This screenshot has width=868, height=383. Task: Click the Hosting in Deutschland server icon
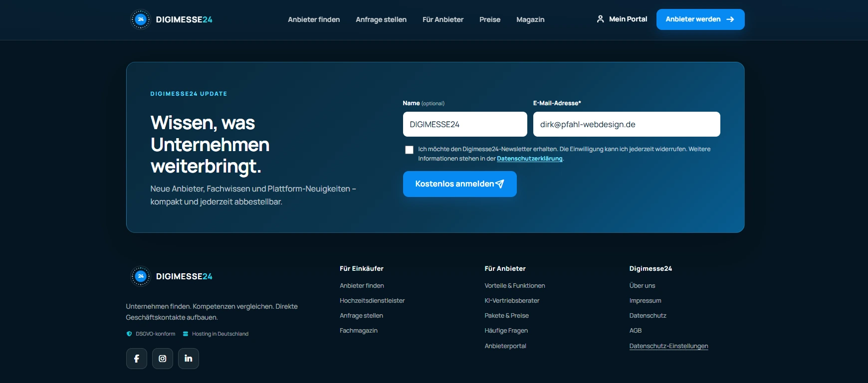click(186, 334)
